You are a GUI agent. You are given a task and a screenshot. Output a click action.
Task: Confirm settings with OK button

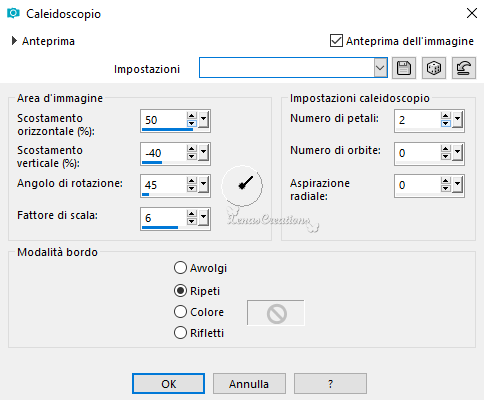[x=168, y=384]
